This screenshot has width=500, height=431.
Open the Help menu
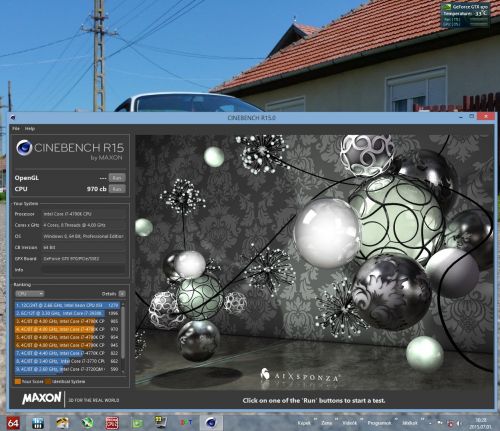tap(30, 129)
